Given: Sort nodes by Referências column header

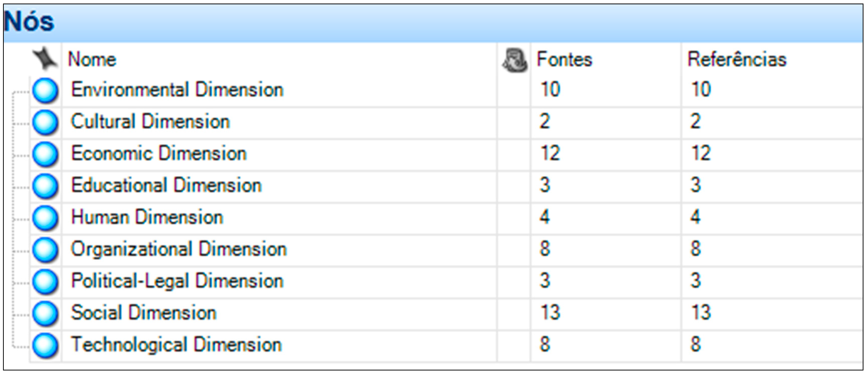Looking at the screenshot, I should [x=737, y=60].
